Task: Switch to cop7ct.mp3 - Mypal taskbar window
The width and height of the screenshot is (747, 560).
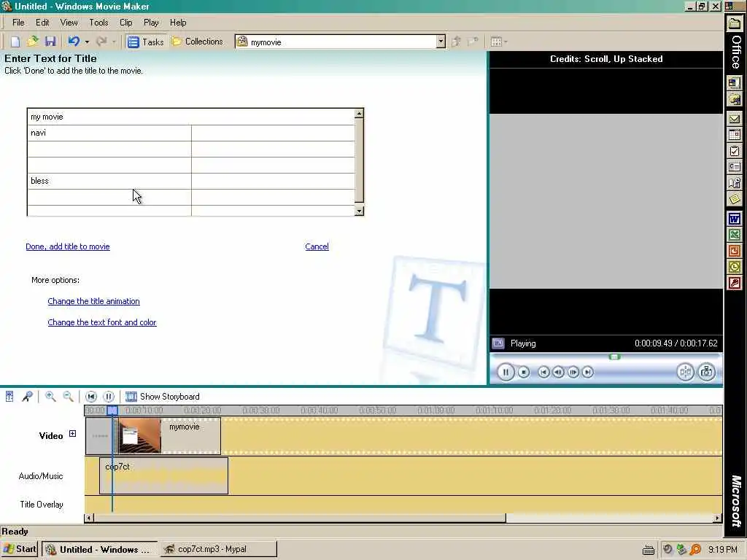Action: point(218,549)
